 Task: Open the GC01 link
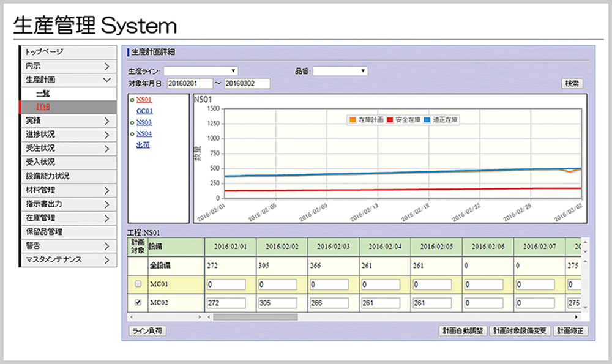(145, 111)
